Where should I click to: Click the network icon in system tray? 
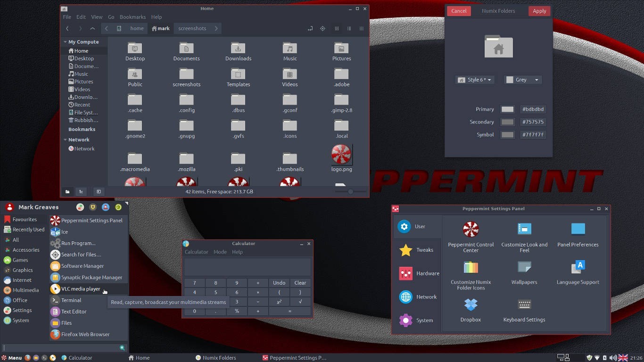pyautogui.click(x=596, y=358)
